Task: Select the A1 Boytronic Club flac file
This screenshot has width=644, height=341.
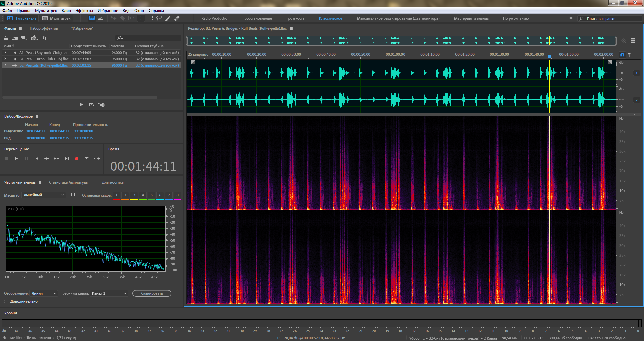Action: pyautogui.click(x=44, y=53)
